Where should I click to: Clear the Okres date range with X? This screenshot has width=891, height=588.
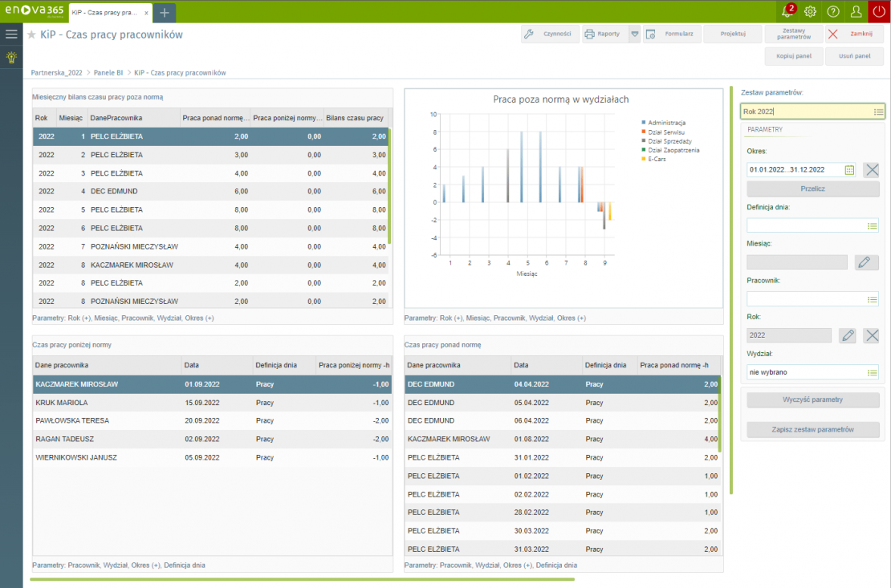[x=871, y=169]
